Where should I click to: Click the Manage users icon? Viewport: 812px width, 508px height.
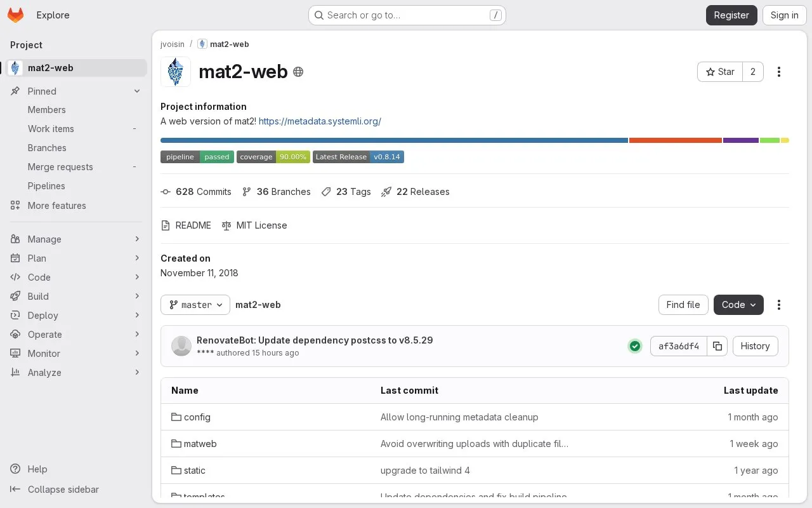pos(15,239)
